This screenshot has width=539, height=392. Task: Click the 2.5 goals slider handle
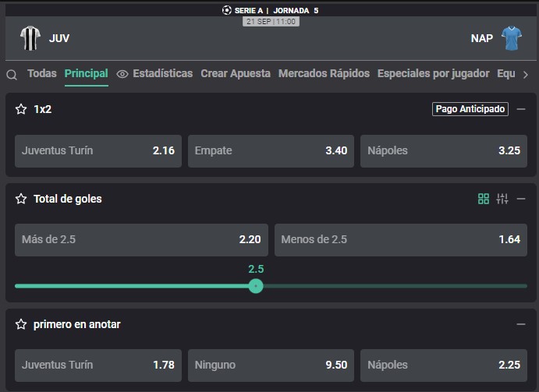click(256, 286)
